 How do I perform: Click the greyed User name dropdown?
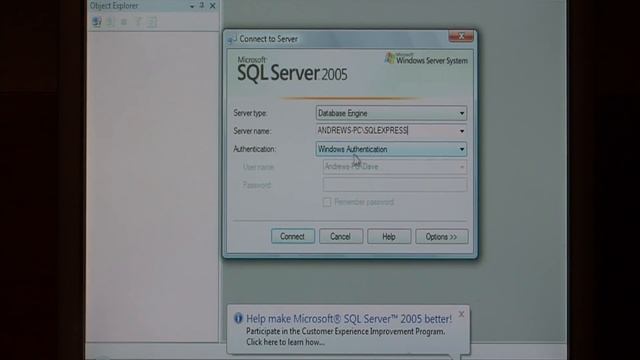click(395, 167)
